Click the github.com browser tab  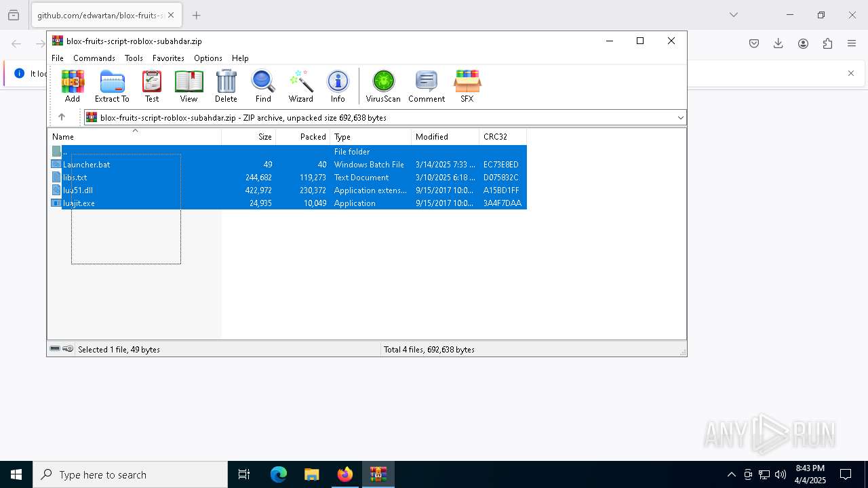point(106,15)
